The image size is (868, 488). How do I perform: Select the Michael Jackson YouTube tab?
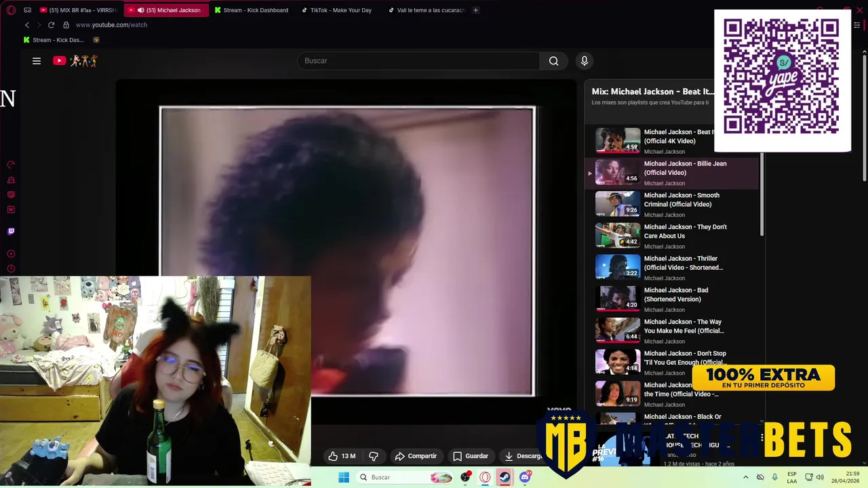166,10
